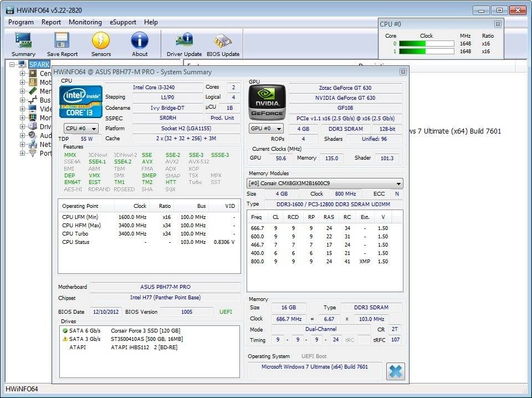Screen dimensions: 532x398
Task: Expand the Central Processor tree node
Action: pos(22,73)
